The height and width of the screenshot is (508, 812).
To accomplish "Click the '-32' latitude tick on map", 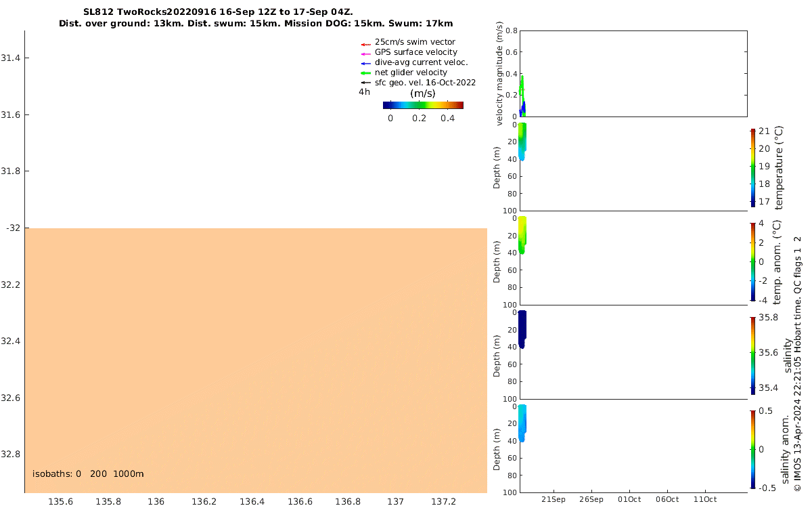I will click(13, 228).
